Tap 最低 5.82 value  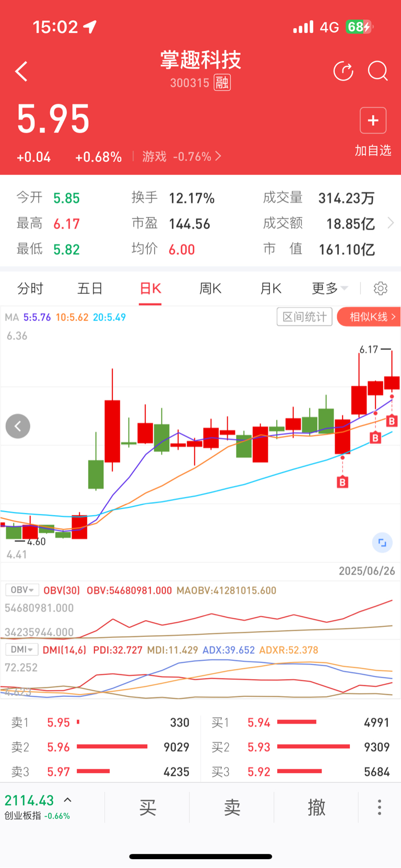coord(67,249)
